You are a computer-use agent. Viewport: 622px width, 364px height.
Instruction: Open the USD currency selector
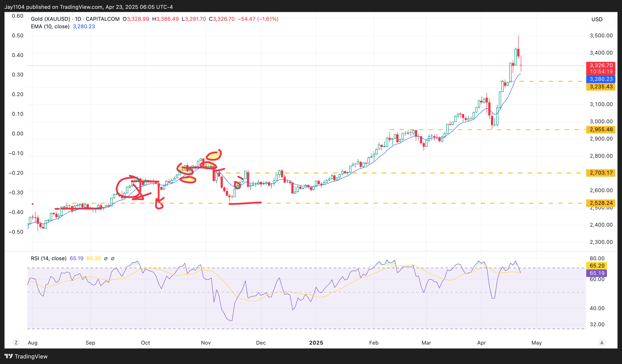click(x=601, y=19)
